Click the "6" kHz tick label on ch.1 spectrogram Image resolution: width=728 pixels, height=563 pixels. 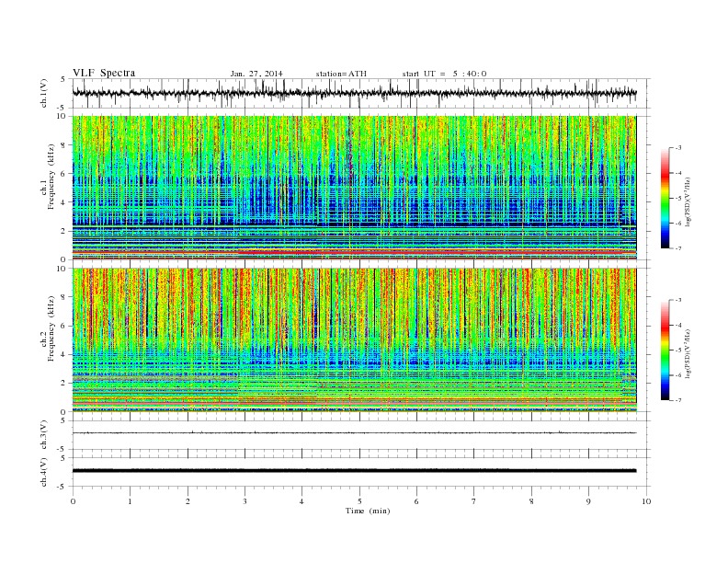pos(64,174)
